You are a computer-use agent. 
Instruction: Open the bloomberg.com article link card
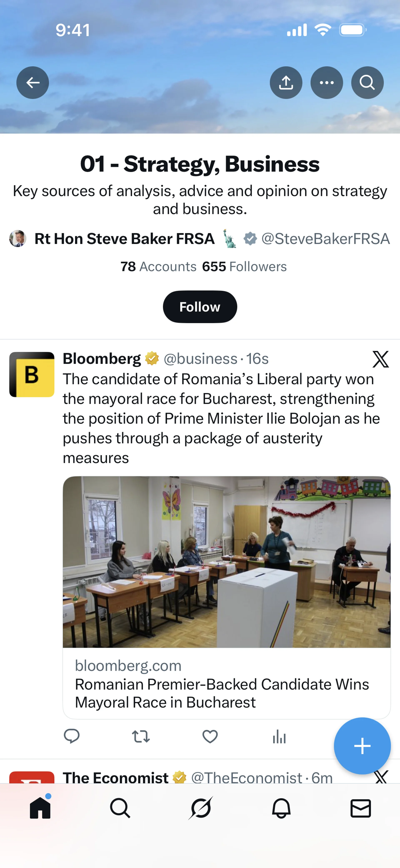click(227, 684)
